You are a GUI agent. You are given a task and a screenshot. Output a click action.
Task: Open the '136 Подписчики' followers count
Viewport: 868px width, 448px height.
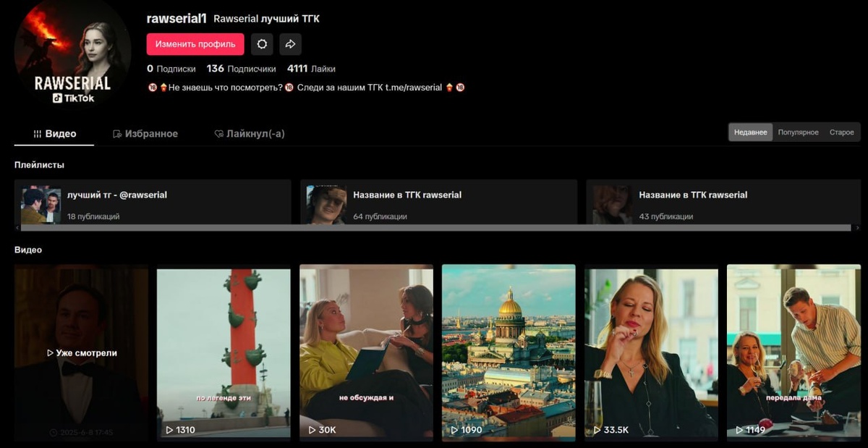(241, 69)
